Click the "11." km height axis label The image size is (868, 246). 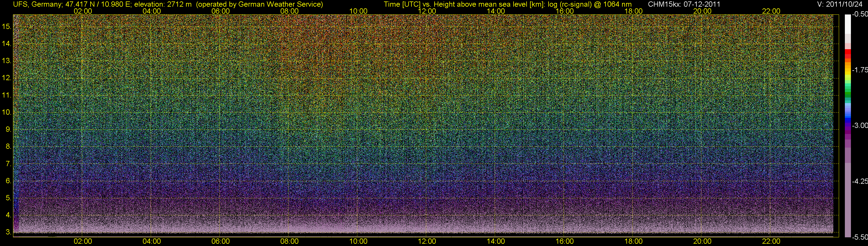(7, 96)
